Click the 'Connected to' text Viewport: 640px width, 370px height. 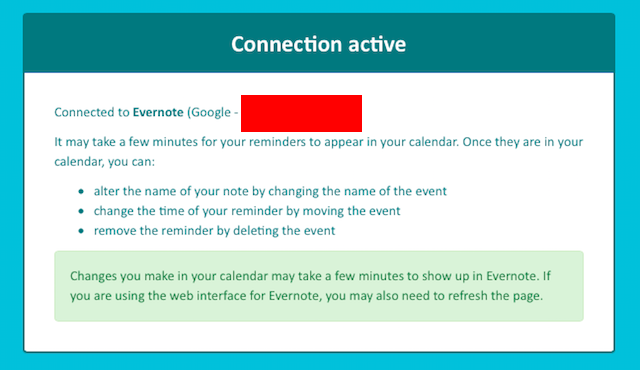point(92,112)
